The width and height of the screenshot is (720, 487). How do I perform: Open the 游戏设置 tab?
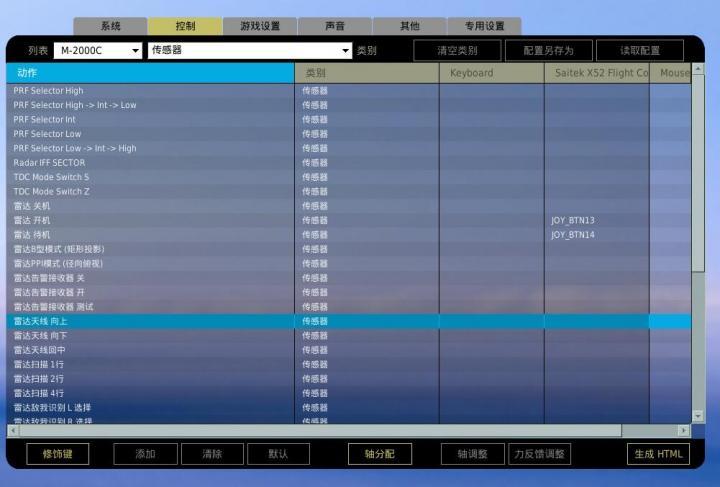[260, 26]
